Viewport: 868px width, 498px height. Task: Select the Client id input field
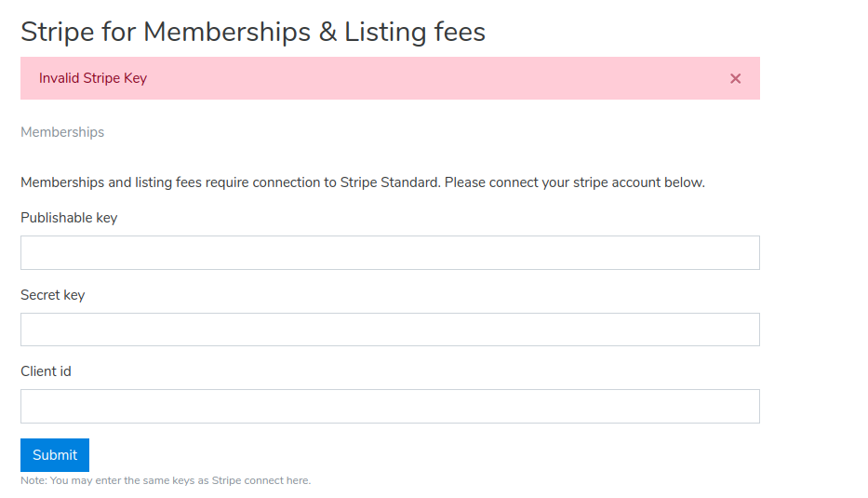(x=390, y=406)
